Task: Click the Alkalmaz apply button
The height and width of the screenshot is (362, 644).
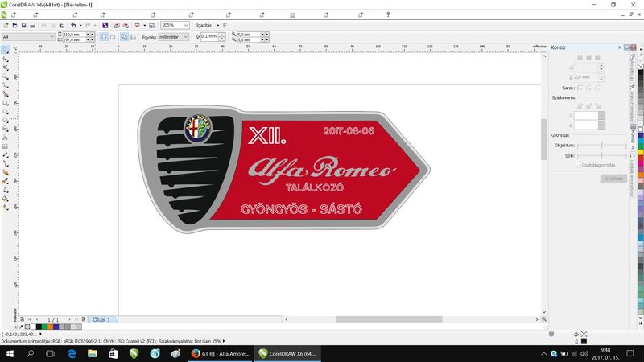Action: (613, 178)
